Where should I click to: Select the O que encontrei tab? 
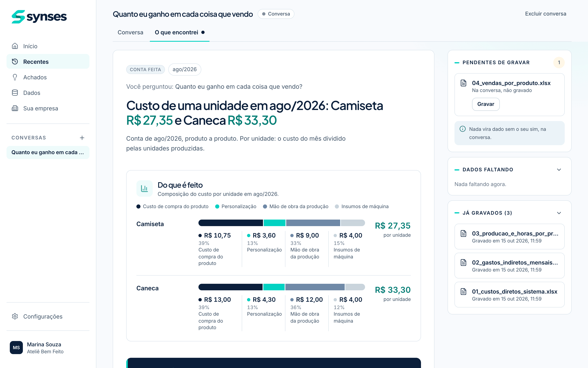[179, 32]
